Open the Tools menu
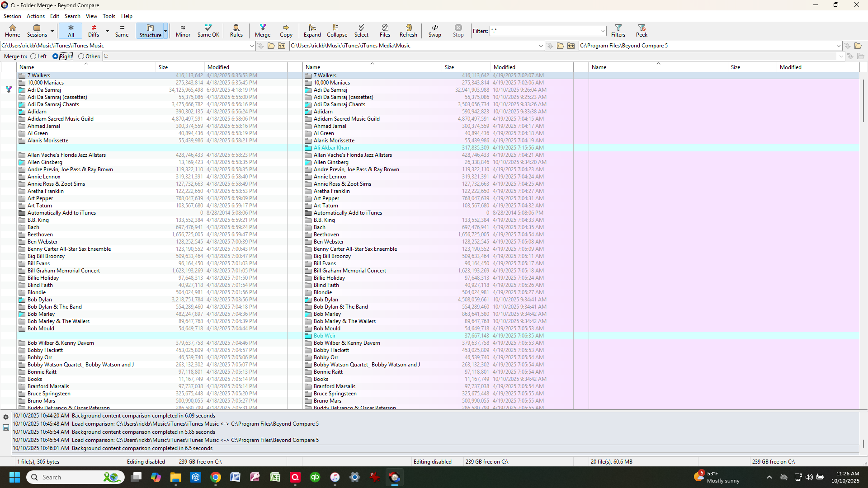This screenshot has width=868, height=488. (x=108, y=16)
